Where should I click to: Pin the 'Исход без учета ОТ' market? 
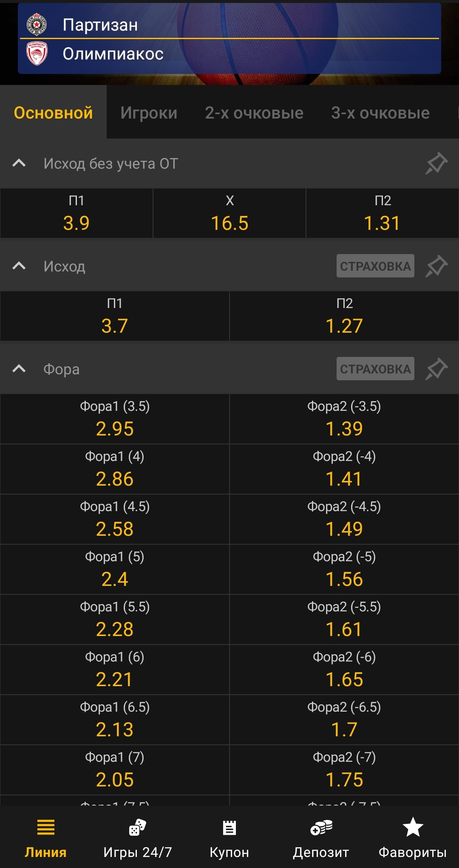[x=436, y=164]
